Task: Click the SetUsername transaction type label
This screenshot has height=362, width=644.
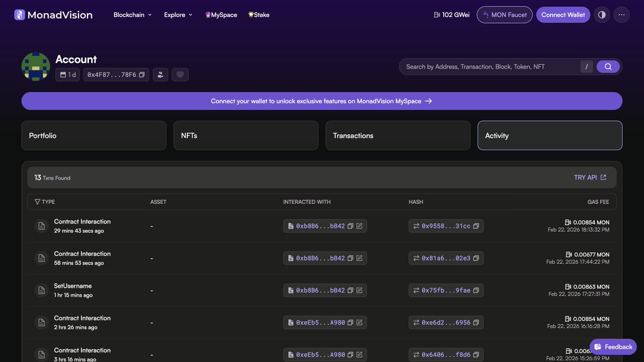Action: [73, 286]
